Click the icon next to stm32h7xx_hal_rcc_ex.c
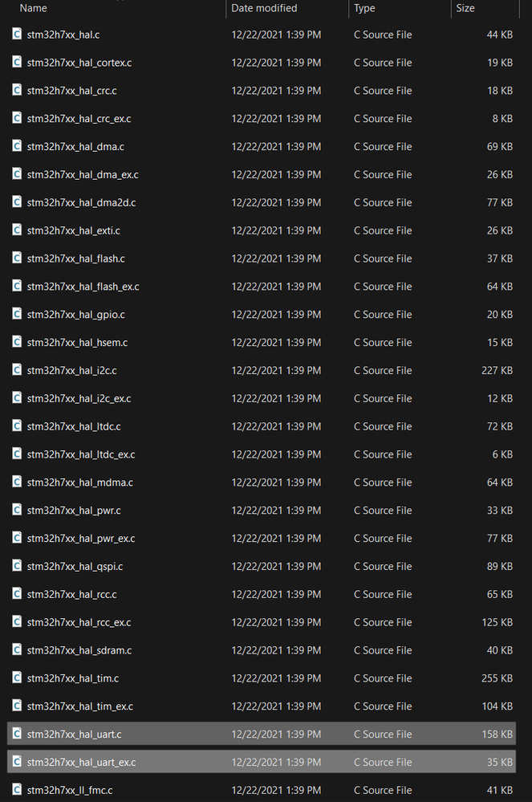 click(x=17, y=622)
